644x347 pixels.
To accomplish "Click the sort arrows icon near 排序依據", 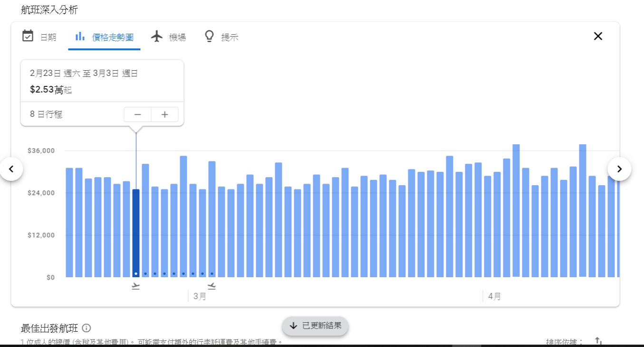I will pyautogui.click(x=598, y=341).
